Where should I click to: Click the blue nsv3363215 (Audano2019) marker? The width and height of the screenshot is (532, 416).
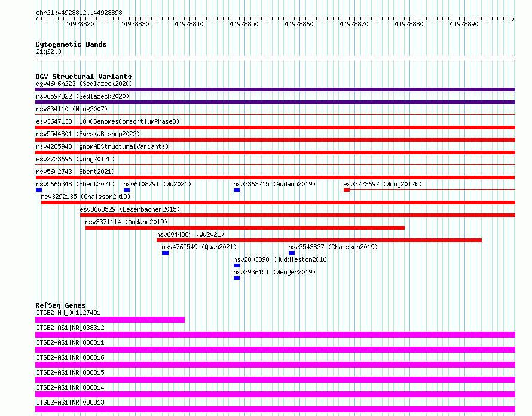237,190
